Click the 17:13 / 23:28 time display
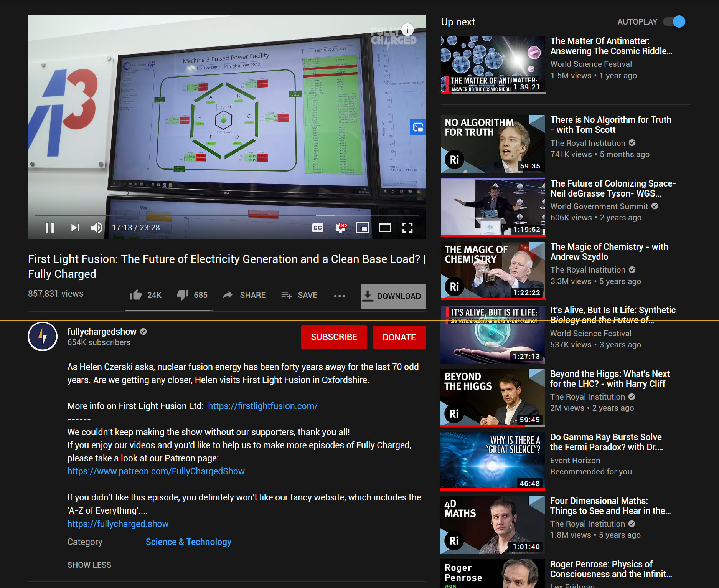 (x=136, y=228)
